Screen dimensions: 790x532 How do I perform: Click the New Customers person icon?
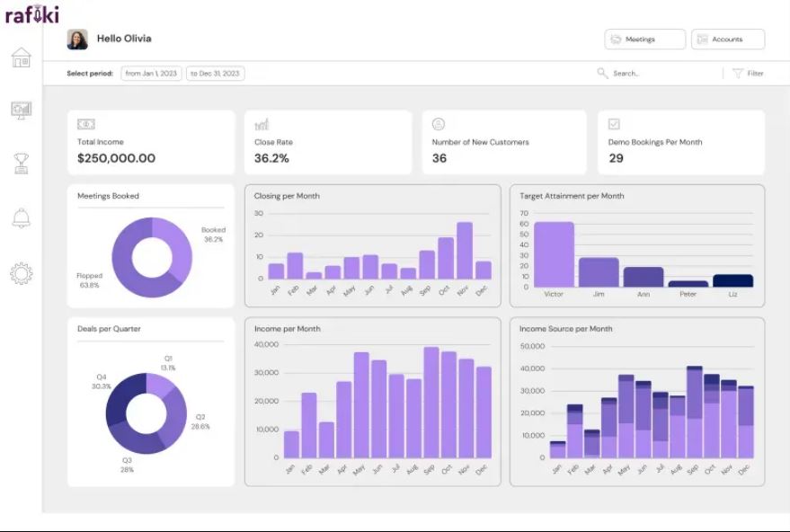(439, 124)
